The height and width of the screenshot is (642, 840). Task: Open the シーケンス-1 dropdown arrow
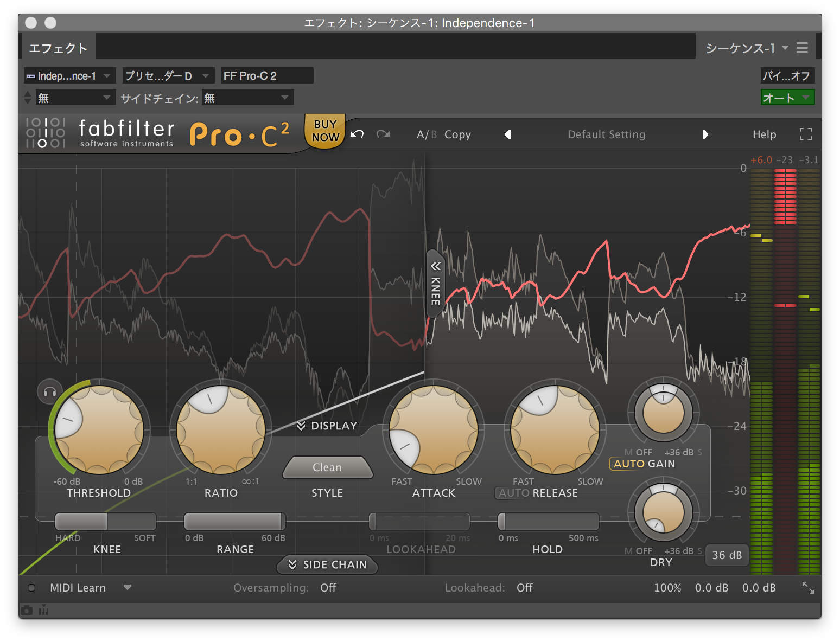click(785, 48)
